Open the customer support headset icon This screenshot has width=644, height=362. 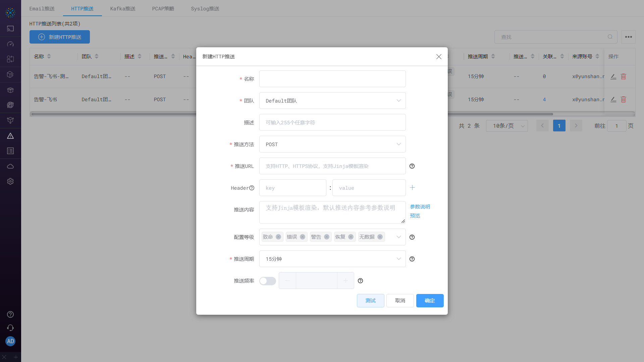pos(10,328)
